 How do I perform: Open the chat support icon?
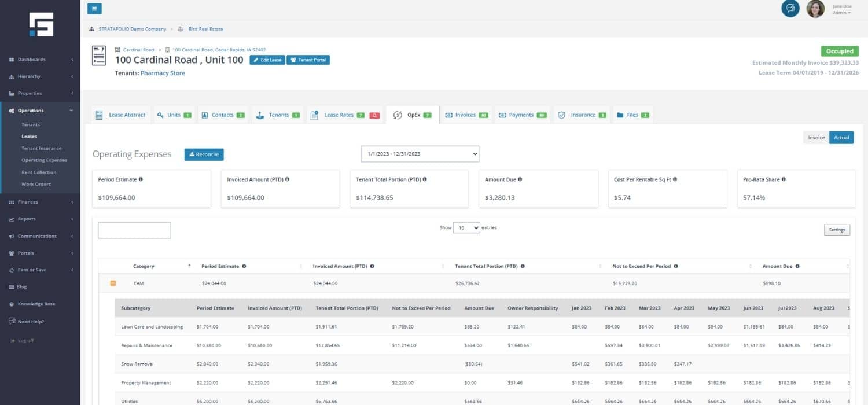click(790, 9)
